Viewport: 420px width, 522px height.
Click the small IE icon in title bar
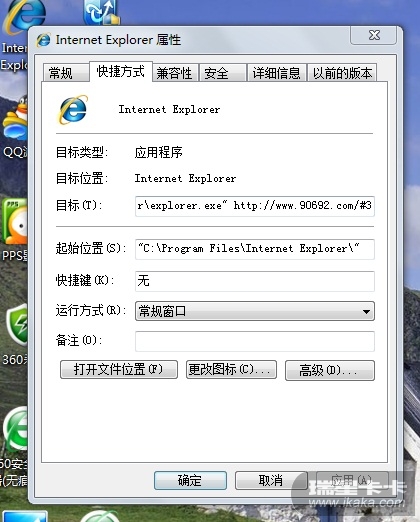click(43, 40)
